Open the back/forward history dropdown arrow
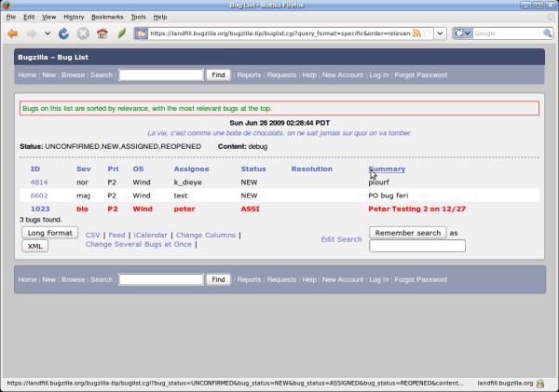Image resolution: width=559 pixels, height=392 pixels. (x=48, y=34)
